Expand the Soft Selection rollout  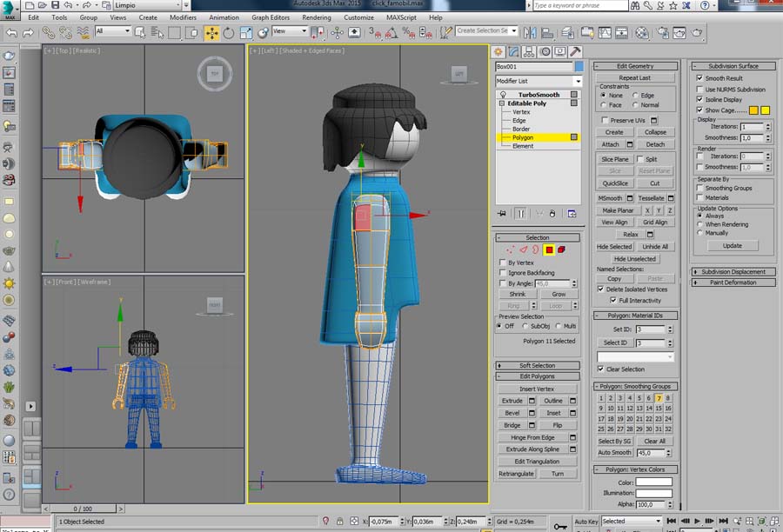pyautogui.click(x=537, y=365)
